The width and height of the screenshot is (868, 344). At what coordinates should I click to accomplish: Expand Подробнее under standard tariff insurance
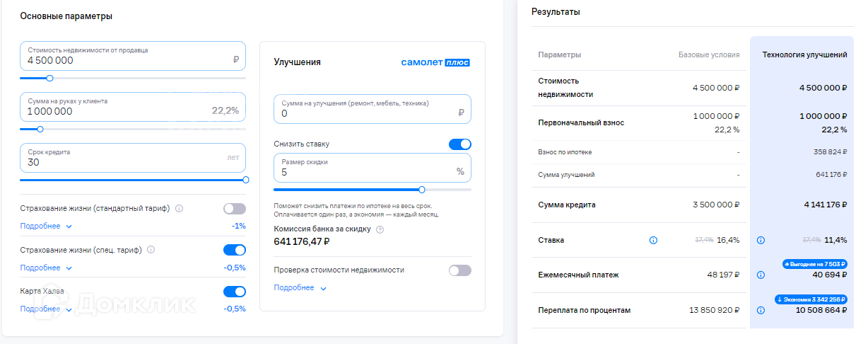tap(46, 227)
